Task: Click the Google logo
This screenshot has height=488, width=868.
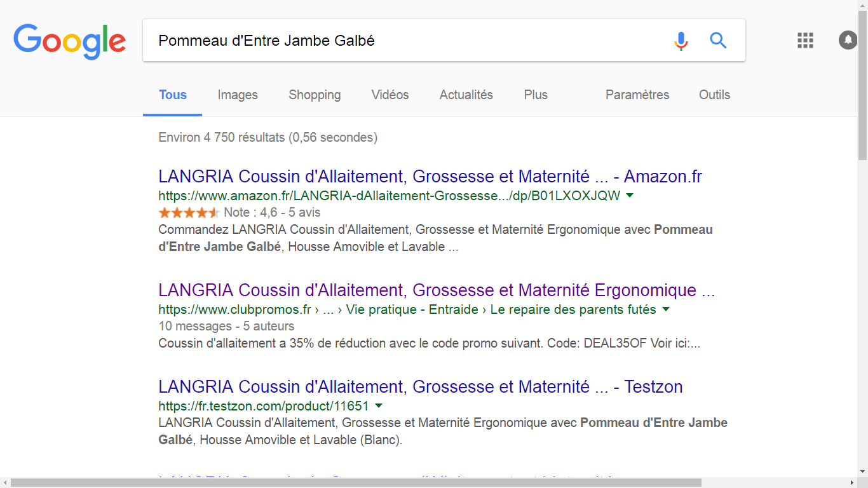Action: click(70, 41)
